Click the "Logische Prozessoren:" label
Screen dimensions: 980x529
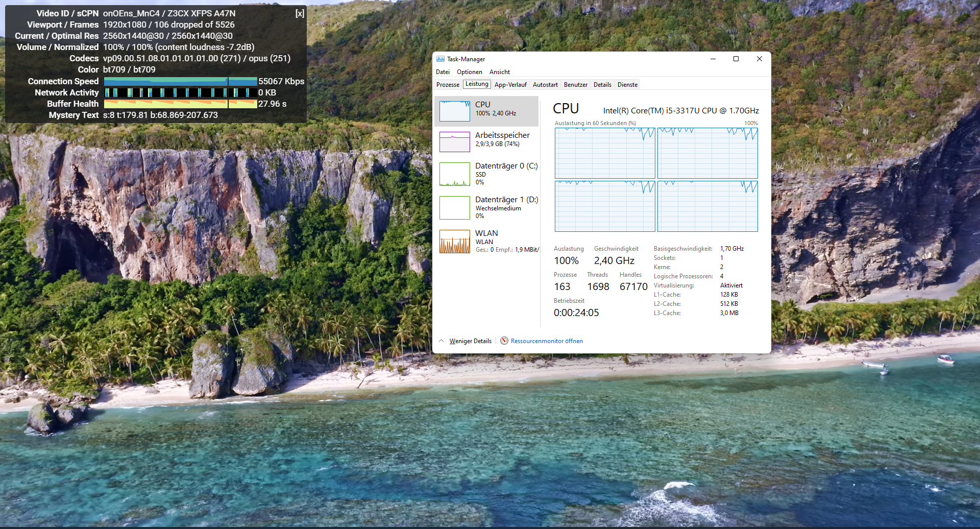pyautogui.click(x=683, y=276)
